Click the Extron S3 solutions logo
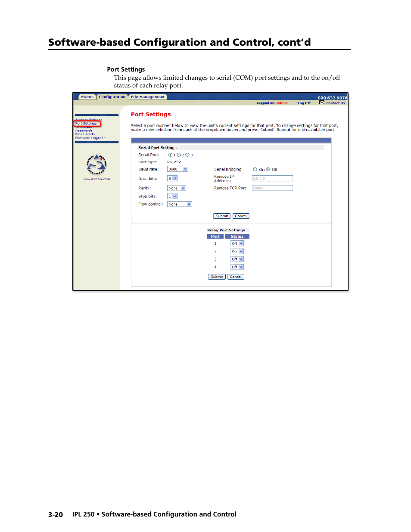This screenshot has height=532, width=411. [x=97, y=164]
